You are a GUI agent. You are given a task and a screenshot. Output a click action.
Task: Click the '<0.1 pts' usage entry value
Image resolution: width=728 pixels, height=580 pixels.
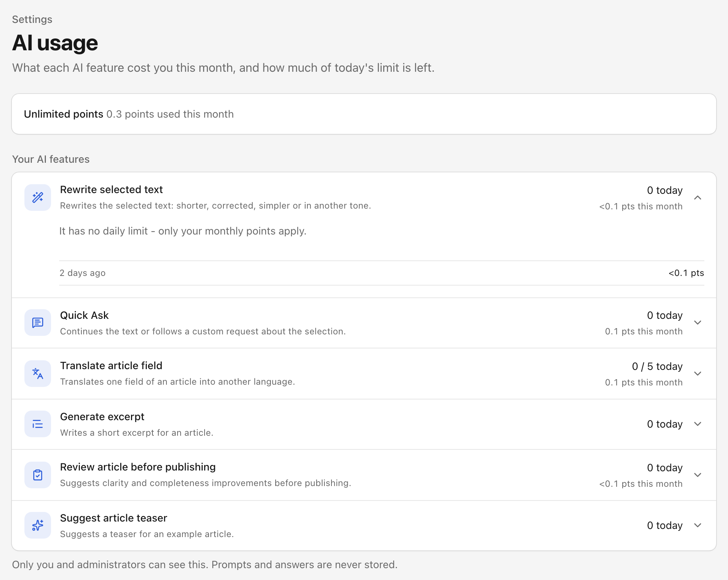pos(686,273)
